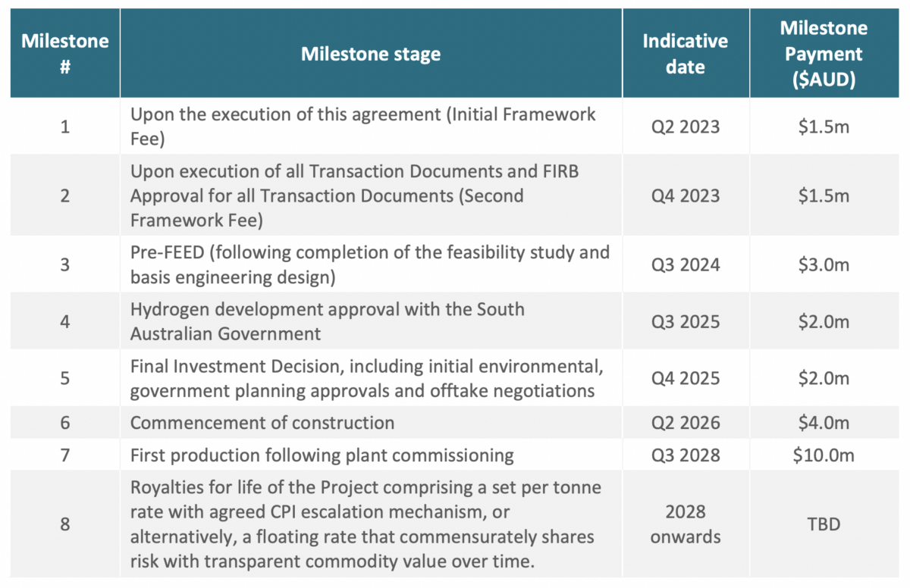Click the 'Indicative date' column header
Screen dimensions: 910x588
[x=686, y=54]
